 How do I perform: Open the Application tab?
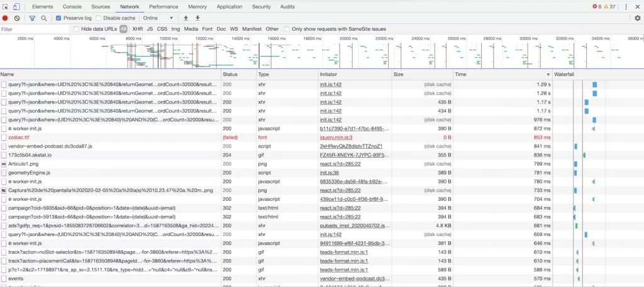(229, 6)
